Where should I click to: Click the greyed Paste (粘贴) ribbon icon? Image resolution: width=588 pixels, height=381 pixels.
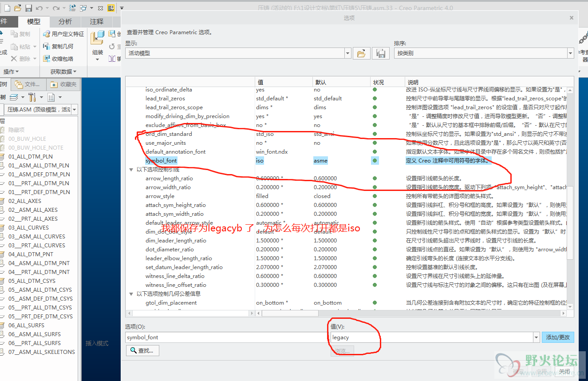[x=15, y=46]
